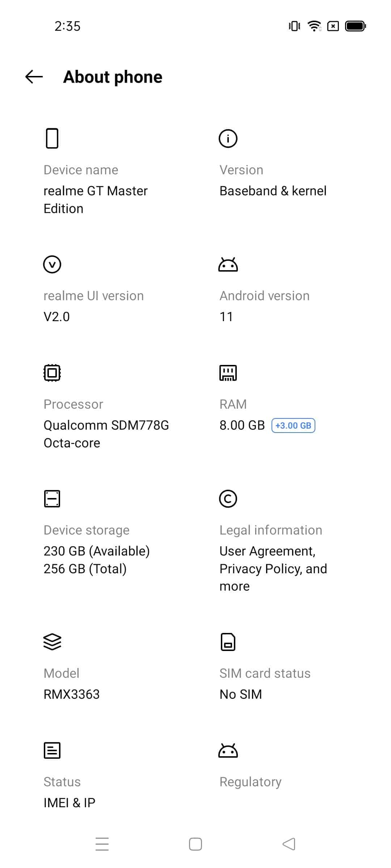
Task: Open the Regulatory section
Action: [251, 782]
